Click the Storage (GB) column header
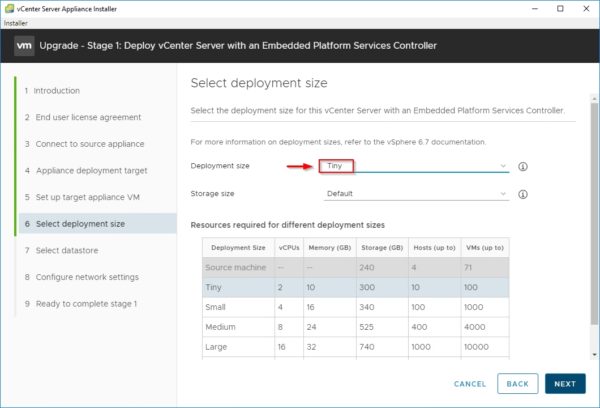 click(382, 248)
